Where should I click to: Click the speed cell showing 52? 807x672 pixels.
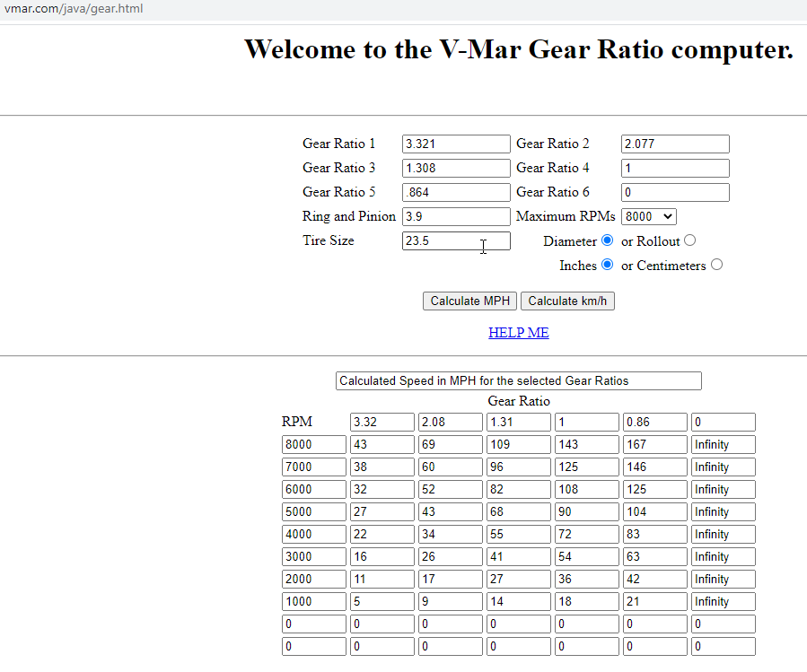click(x=450, y=489)
